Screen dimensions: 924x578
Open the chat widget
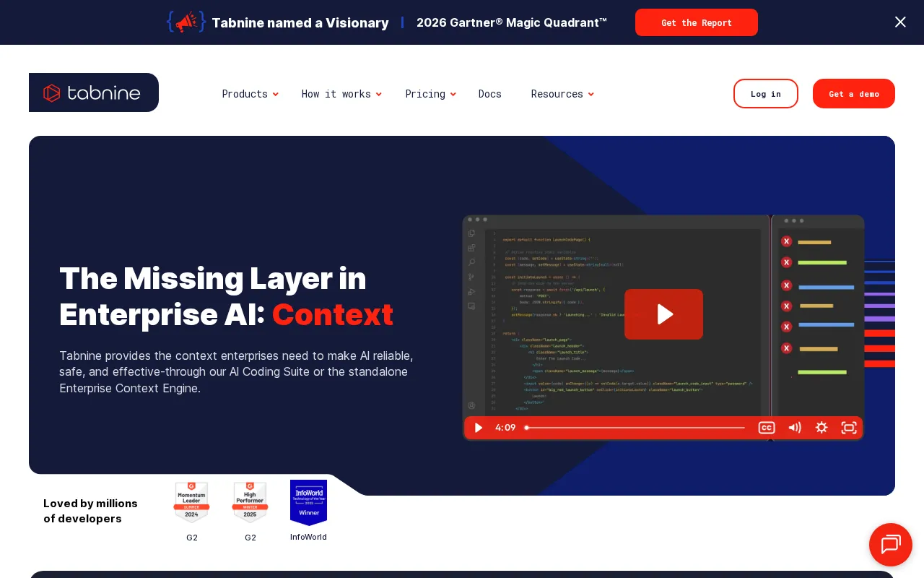[x=891, y=545]
